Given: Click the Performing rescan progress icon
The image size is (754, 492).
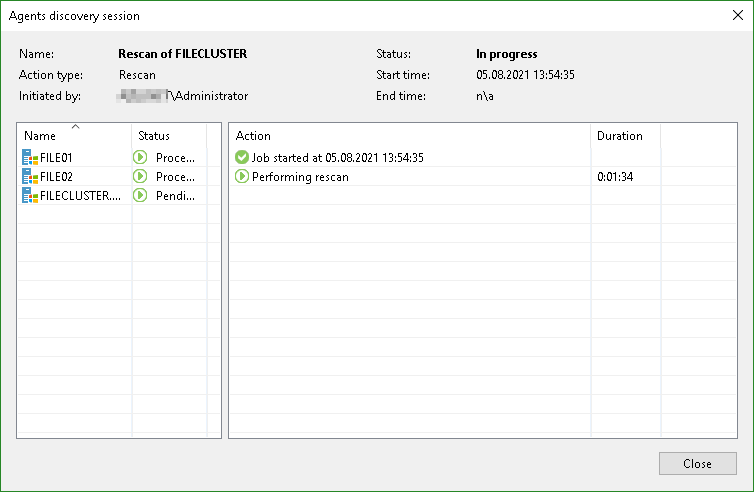Looking at the screenshot, I should pyautogui.click(x=242, y=177).
